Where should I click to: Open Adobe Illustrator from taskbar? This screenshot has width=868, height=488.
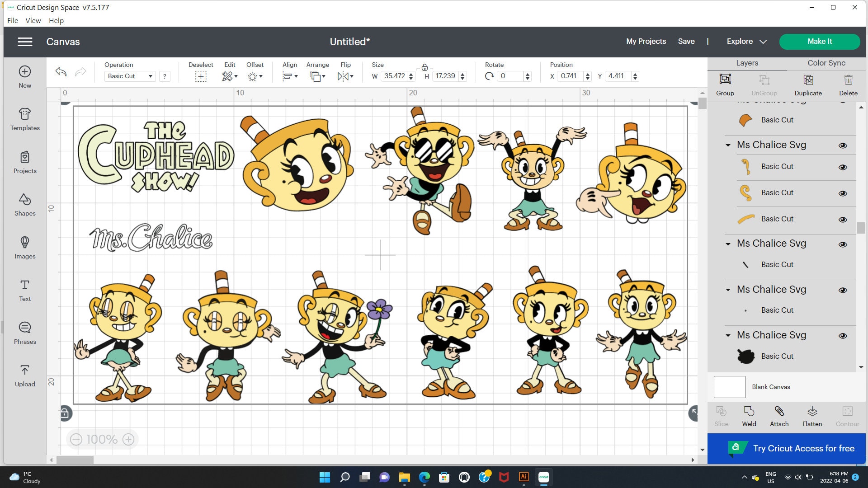524,477
